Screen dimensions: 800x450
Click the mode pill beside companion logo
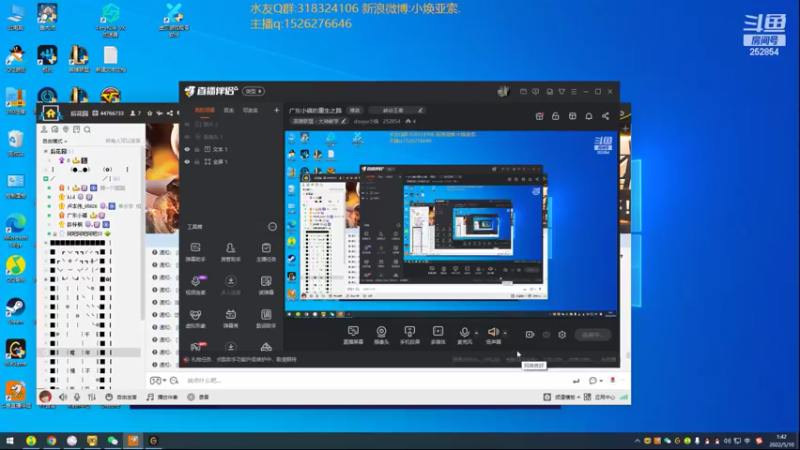click(x=253, y=91)
